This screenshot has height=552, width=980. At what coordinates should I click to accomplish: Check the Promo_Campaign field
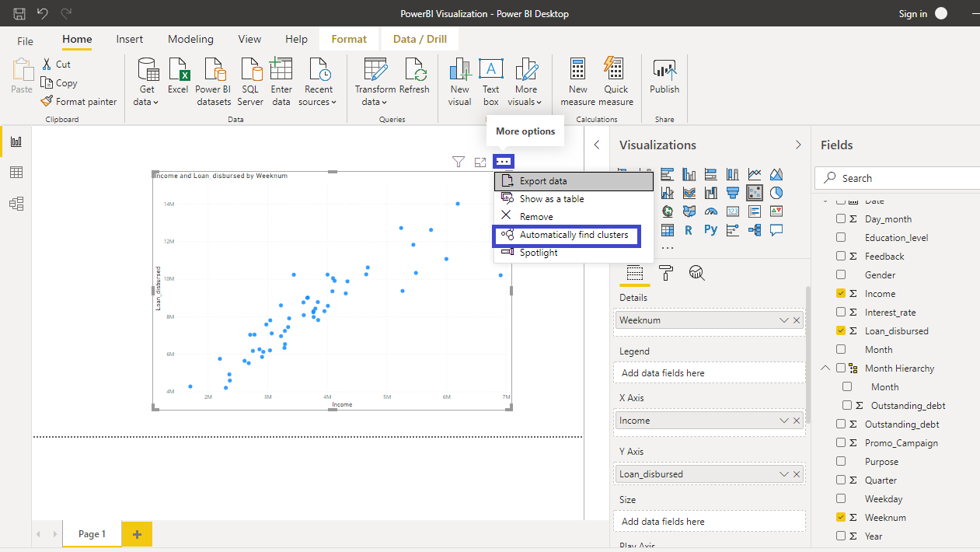[841, 443]
